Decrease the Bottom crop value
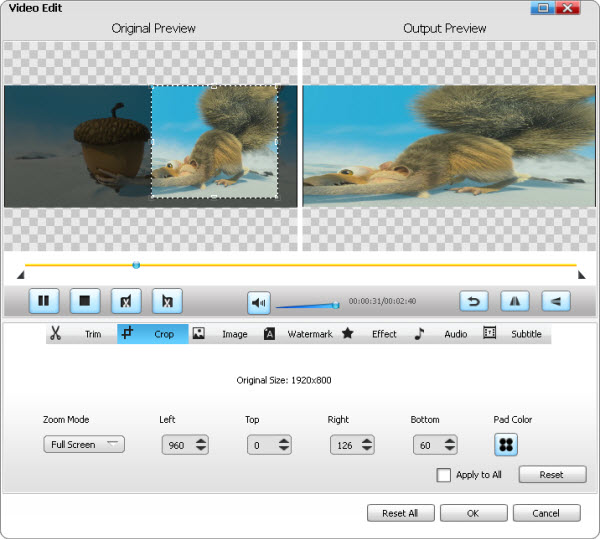Screen dimensions: 600x539 click(450, 449)
